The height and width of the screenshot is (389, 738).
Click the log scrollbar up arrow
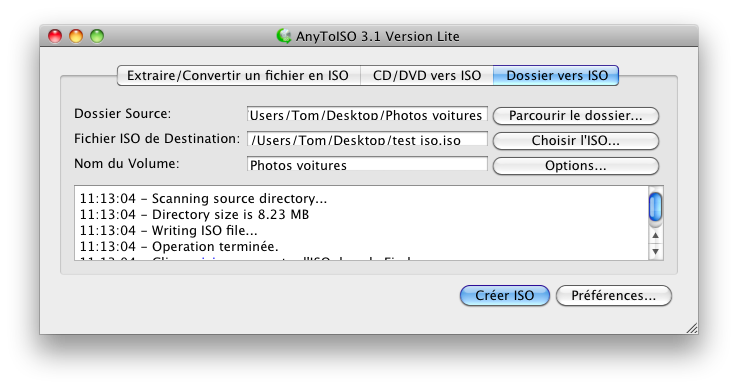655,235
